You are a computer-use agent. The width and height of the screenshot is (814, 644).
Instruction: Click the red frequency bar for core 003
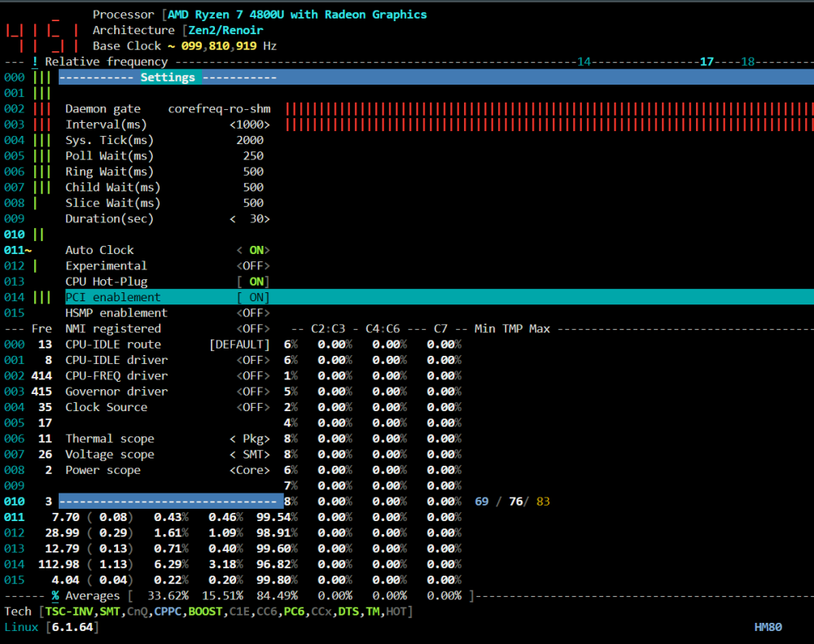(x=549, y=125)
